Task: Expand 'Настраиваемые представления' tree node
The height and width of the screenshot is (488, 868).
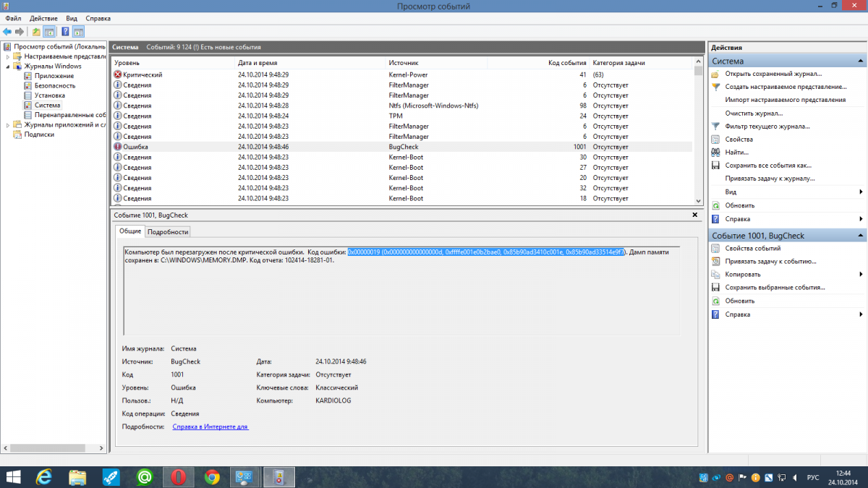Action: click(x=9, y=56)
